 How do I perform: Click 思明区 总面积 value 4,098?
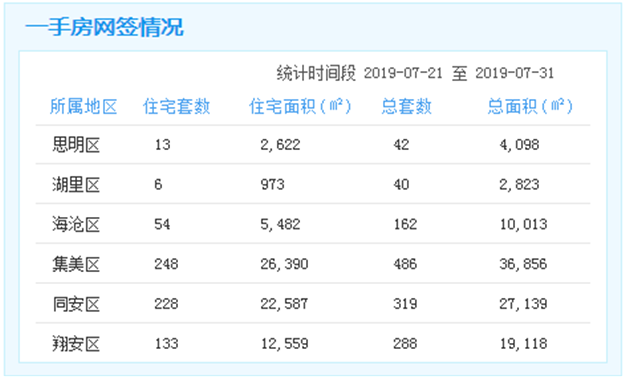pos(519,144)
